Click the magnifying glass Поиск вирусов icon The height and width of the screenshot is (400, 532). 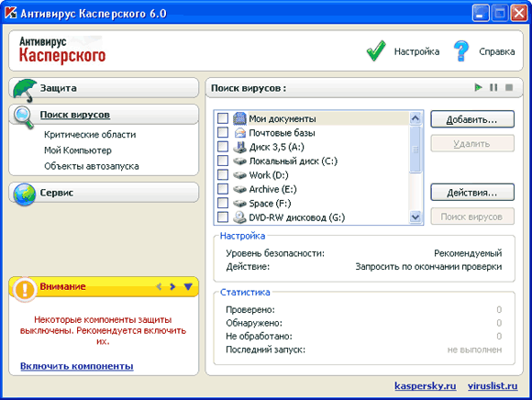[x=24, y=117]
